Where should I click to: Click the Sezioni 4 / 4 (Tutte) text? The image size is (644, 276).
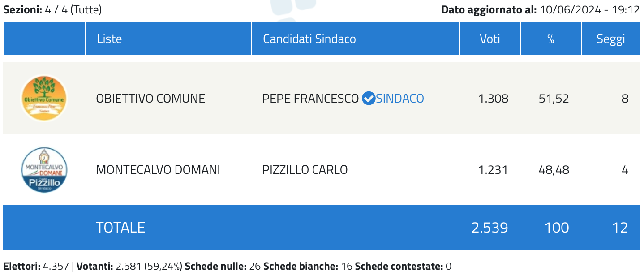52,10
